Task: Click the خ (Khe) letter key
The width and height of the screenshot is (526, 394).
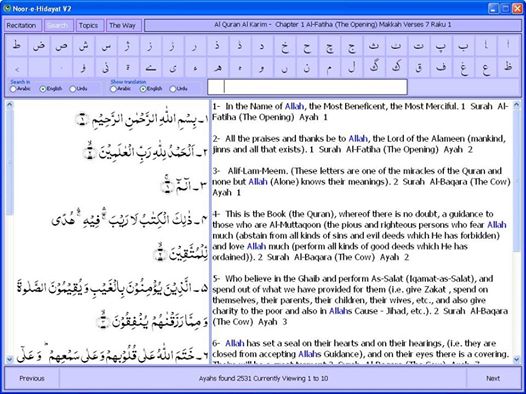Action: (284, 46)
